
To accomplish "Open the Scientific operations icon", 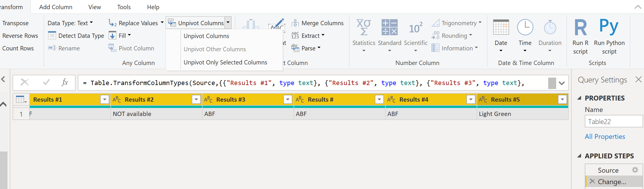I will (416, 28).
